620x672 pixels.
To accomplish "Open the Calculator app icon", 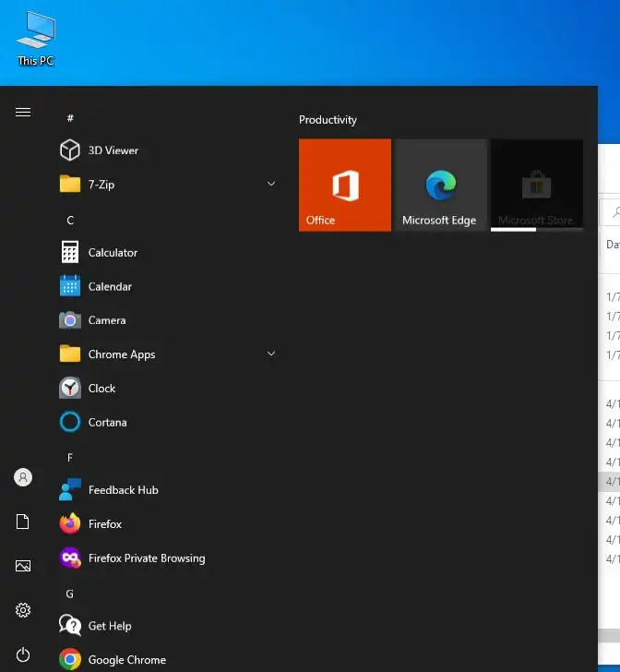I will click(70, 252).
